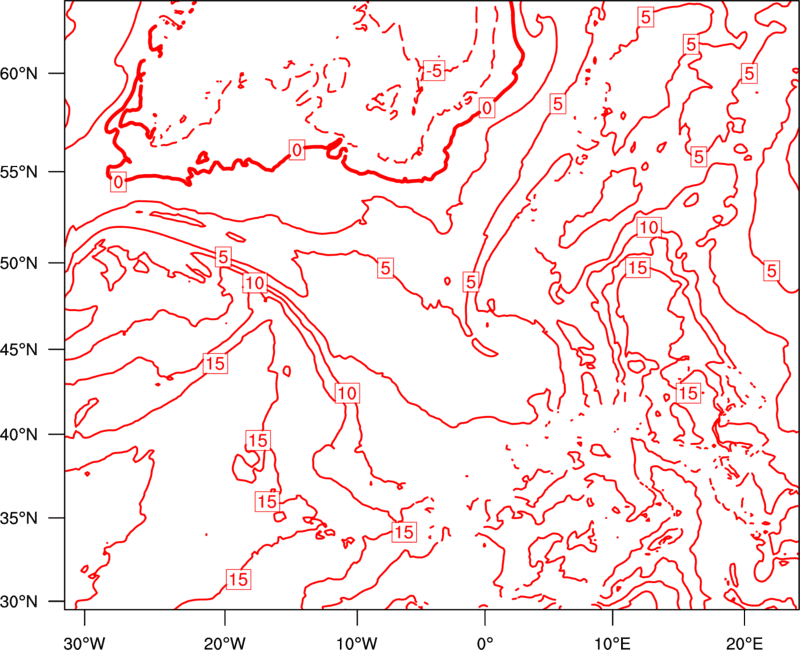Click the 10°W longitude axis label
The width and height of the screenshot is (800, 650).
click(x=356, y=643)
